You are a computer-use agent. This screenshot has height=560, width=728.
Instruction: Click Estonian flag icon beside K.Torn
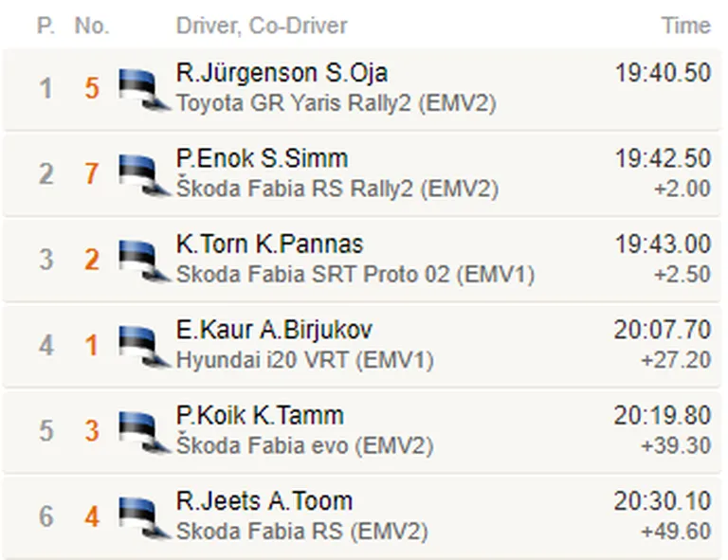[144, 261]
